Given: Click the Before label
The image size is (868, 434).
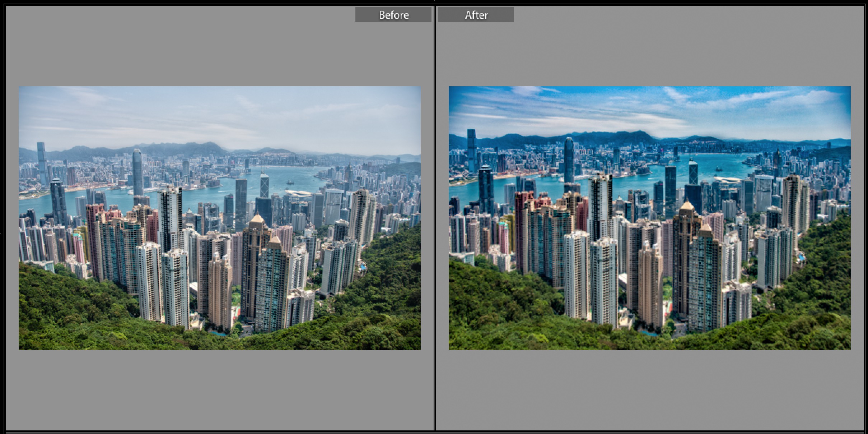Looking at the screenshot, I should point(393,15).
